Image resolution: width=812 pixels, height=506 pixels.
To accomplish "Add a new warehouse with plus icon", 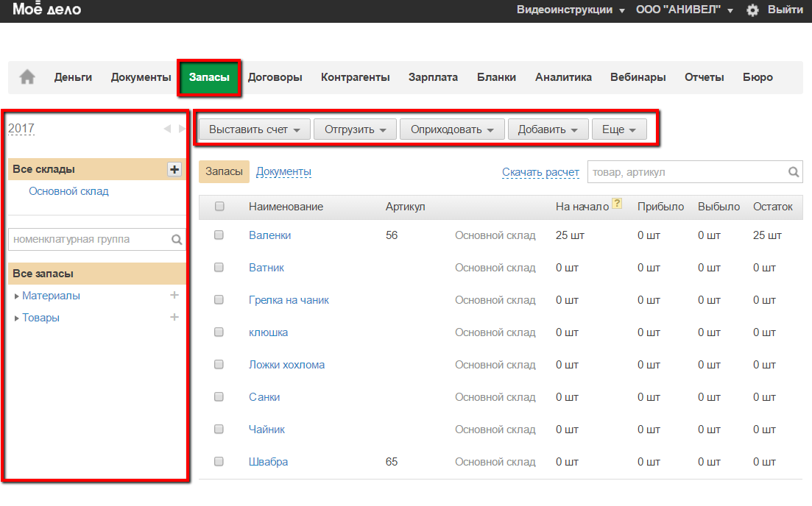I will tap(174, 169).
